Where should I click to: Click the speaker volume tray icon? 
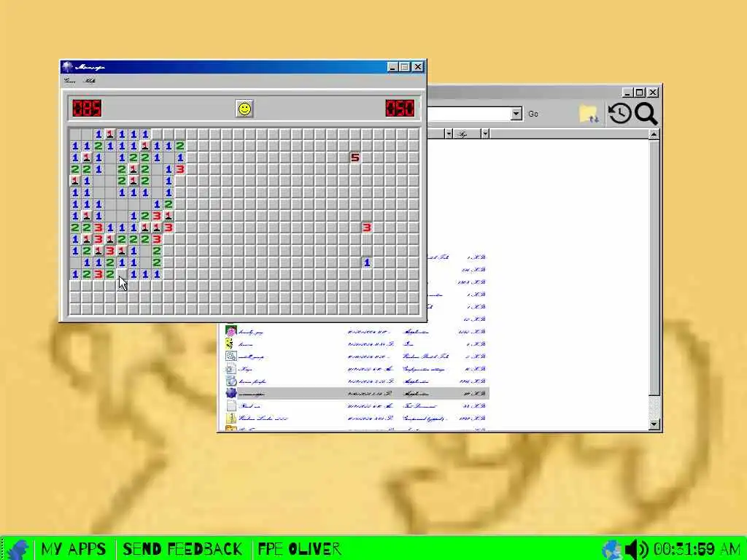coord(636,550)
